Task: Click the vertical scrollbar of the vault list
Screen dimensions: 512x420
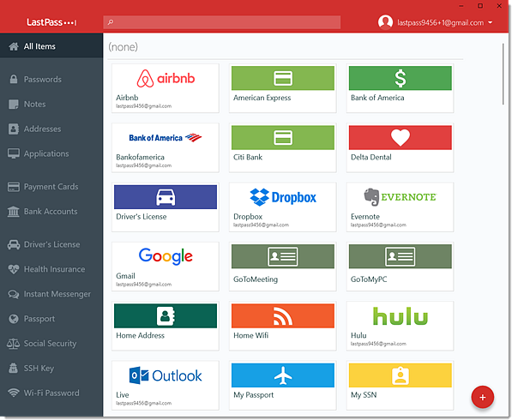Action: click(x=503, y=75)
